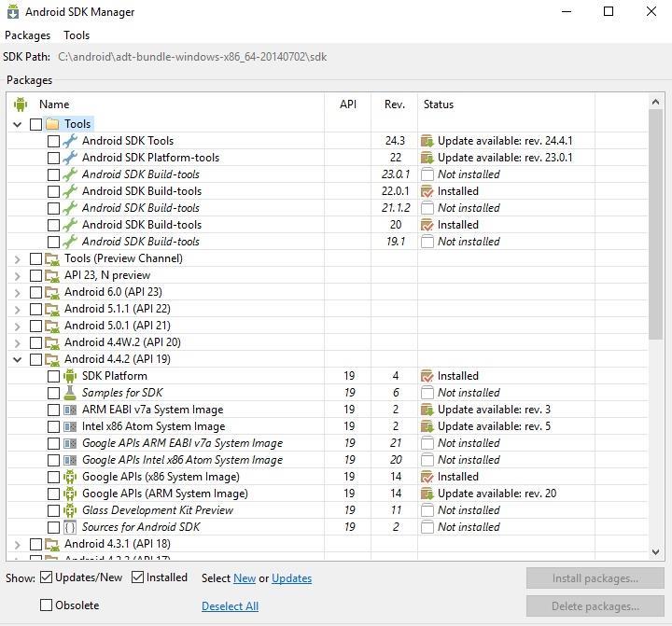The image size is (672, 626).
Task: Select the Glass Development Kit Preview checkbox
Action: [x=53, y=510]
